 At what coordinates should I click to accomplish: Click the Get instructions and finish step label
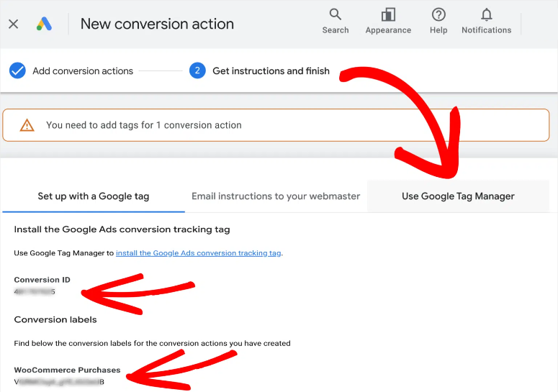tap(271, 71)
